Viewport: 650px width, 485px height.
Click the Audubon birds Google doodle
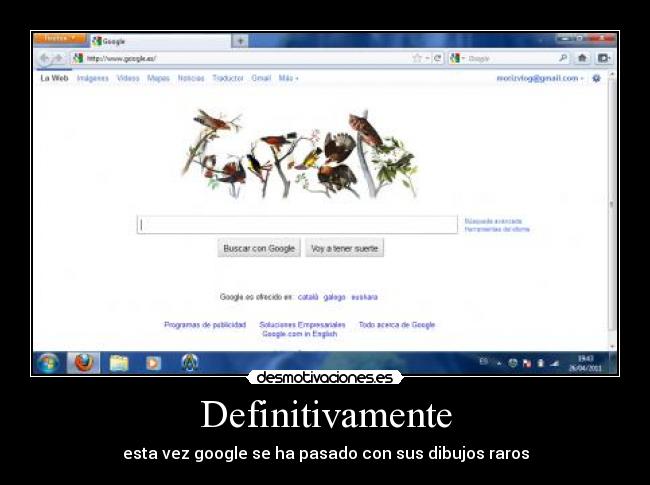click(x=299, y=154)
